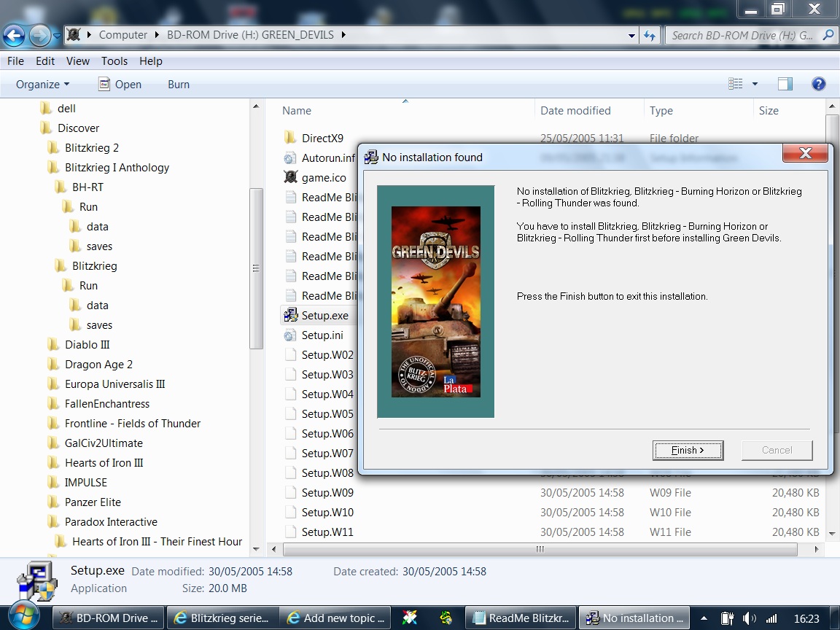The image size is (840, 630).
Task: Open the Help menu
Action: [x=150, y=61]
